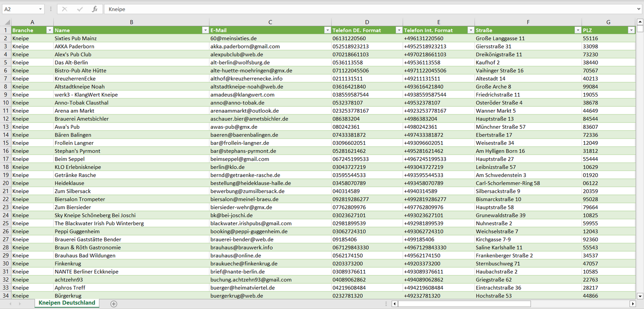
Task: Open the PLZ column filter dropdown
Action: (x=631, y=30)
